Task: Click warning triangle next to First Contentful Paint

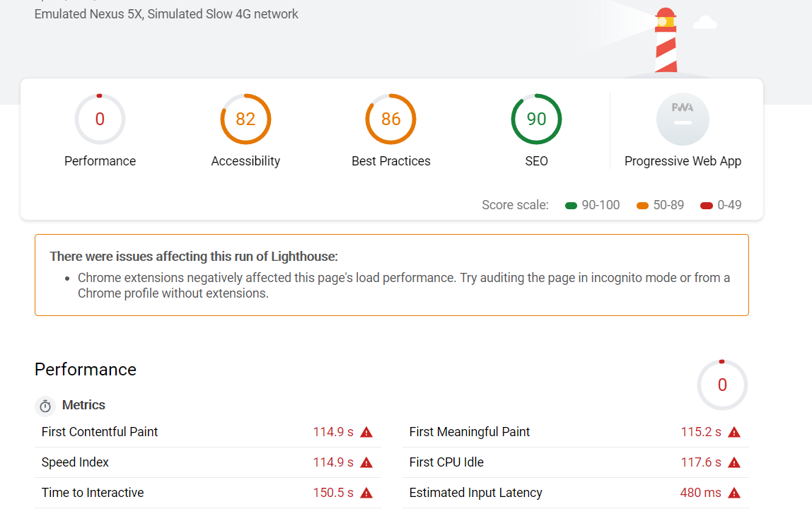Action: (366, 432)
